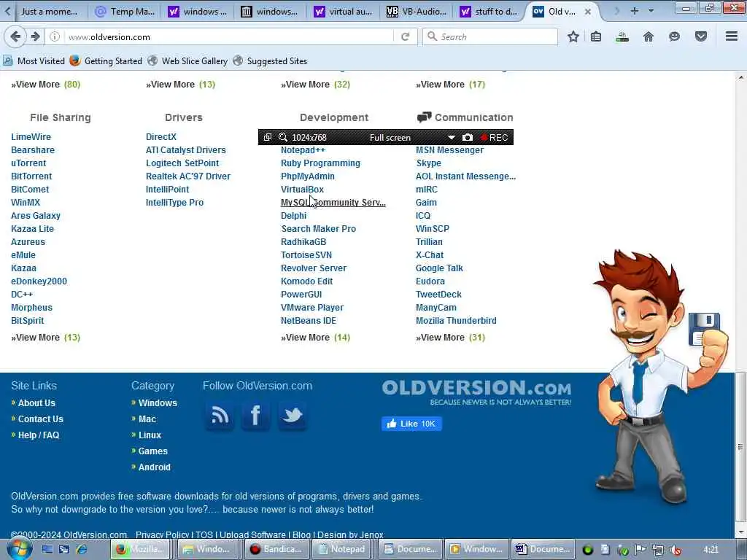
Task: Click the browser Back arrow button
Action: 15,36
